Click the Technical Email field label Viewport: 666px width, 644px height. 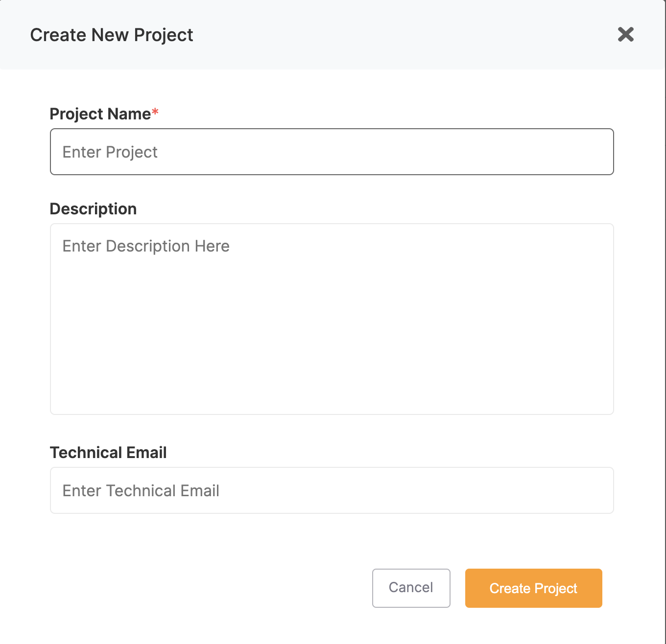click(108, 453)
